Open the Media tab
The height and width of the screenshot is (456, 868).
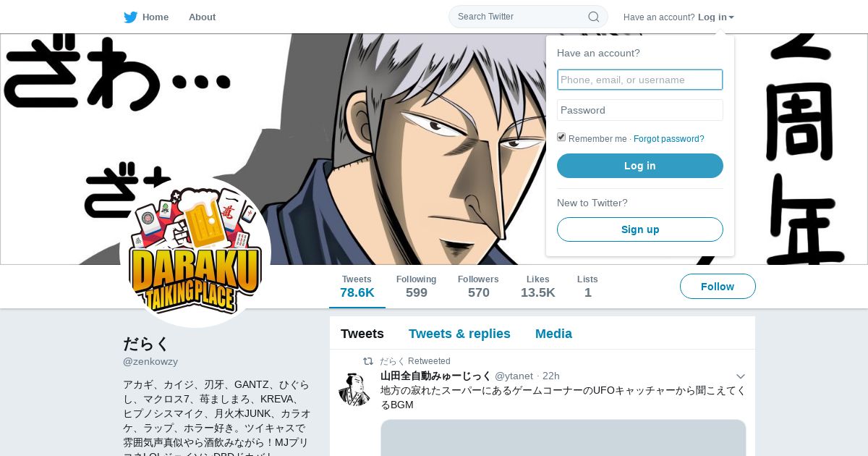[x=553, y=334]
